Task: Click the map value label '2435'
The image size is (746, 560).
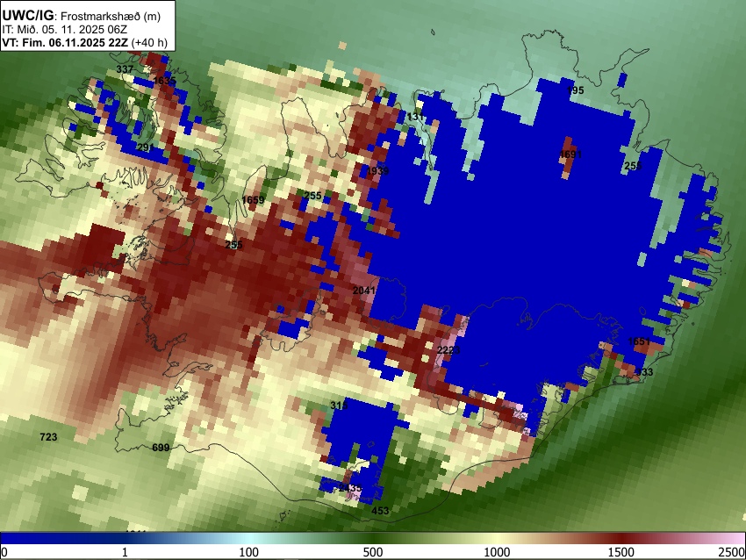Action: [x=351, y=488]
